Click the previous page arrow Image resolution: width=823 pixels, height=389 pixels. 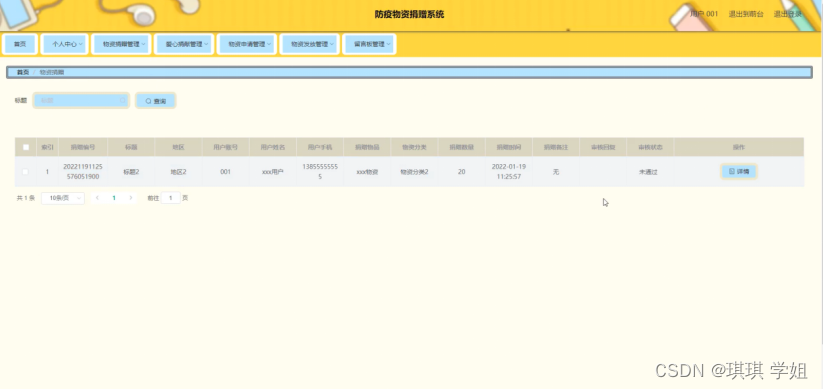(x=98, y=198)
